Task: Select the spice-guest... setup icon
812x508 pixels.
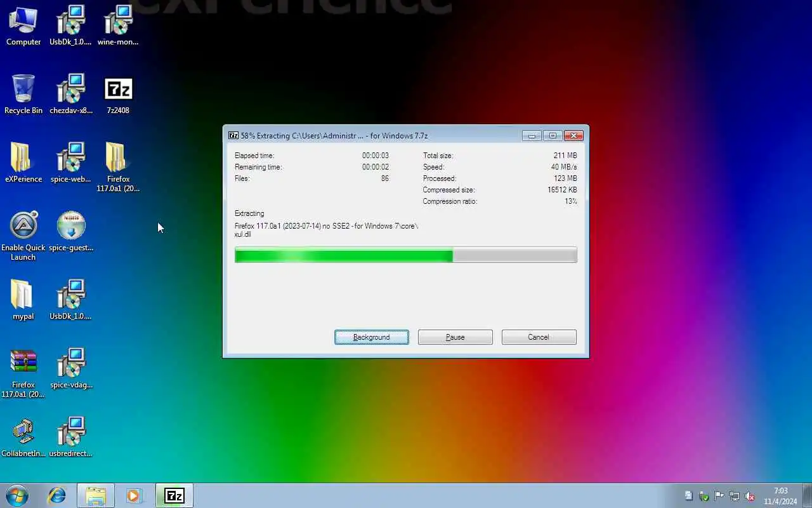Action: 71,232
